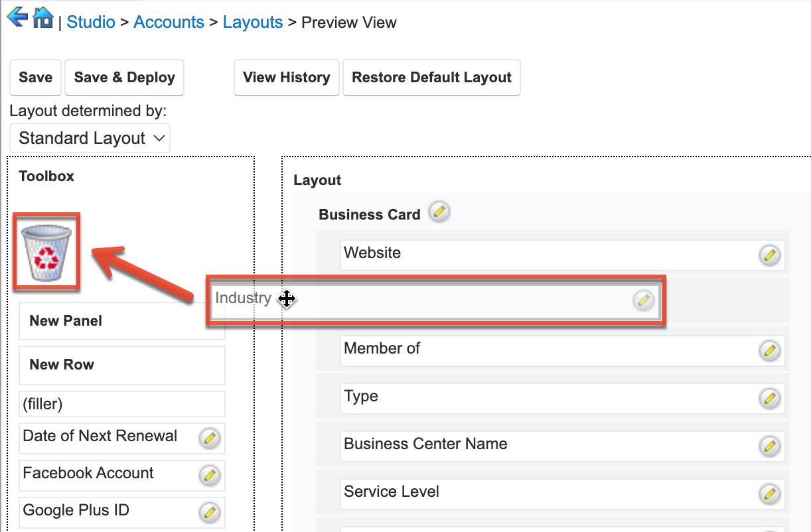
Task: Click Restore Default Layout button
Action: [x=431, y=78]
